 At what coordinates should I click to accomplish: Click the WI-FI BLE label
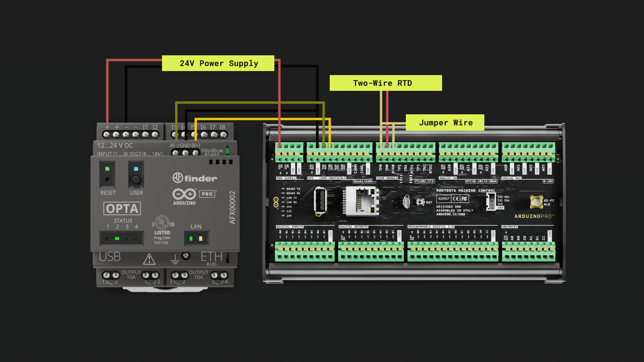(x=549, y=202)
